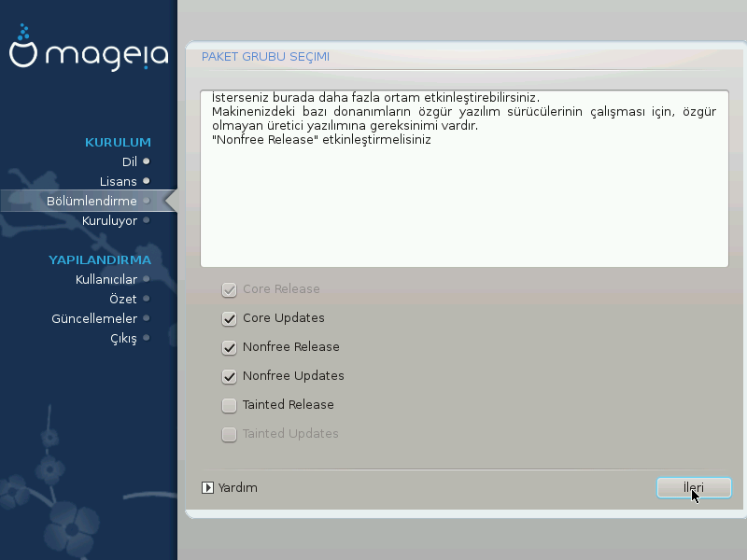Screen dimensions: 747x560
Task: Expand the Yardım help section arrow
Action: click(x=207, y=487)
